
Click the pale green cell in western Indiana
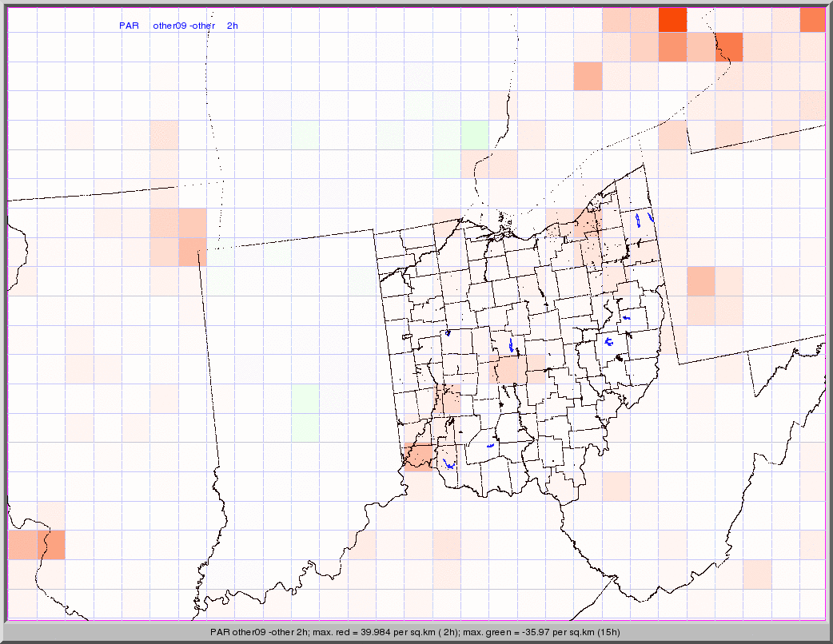(305, 411)
